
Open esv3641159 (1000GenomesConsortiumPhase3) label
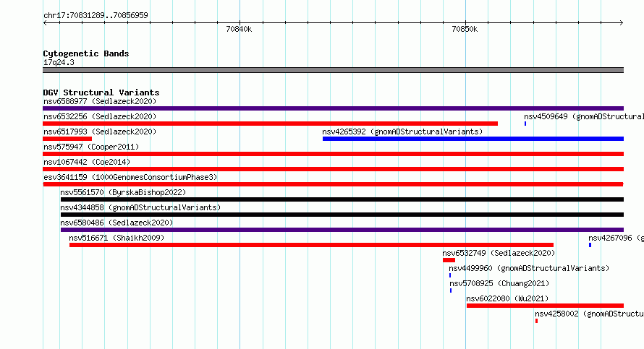[130, 177]
